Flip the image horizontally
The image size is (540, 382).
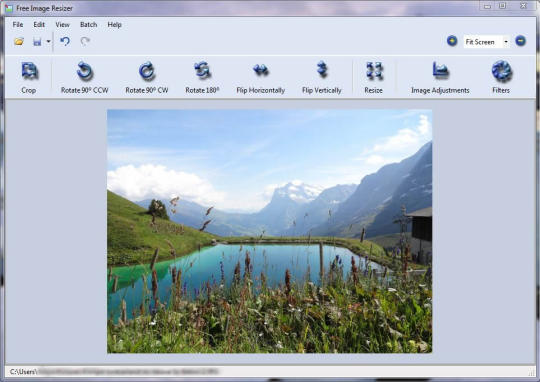[261, 70]
